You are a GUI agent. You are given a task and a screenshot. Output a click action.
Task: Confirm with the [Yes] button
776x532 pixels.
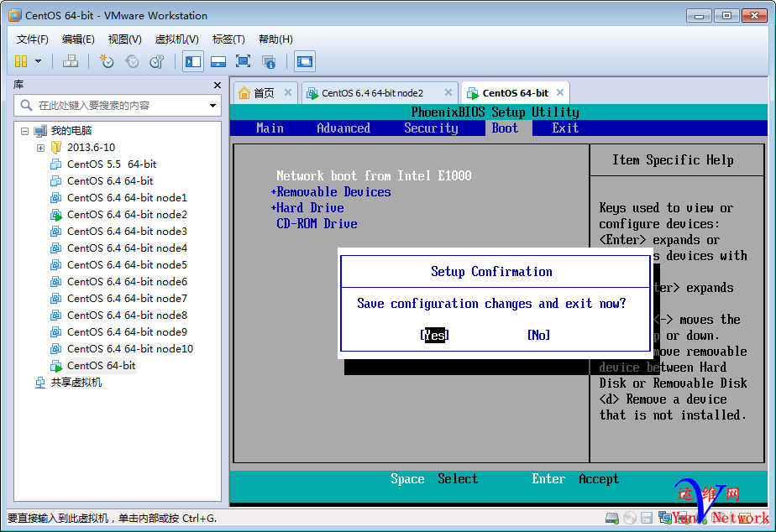[434, 335]
